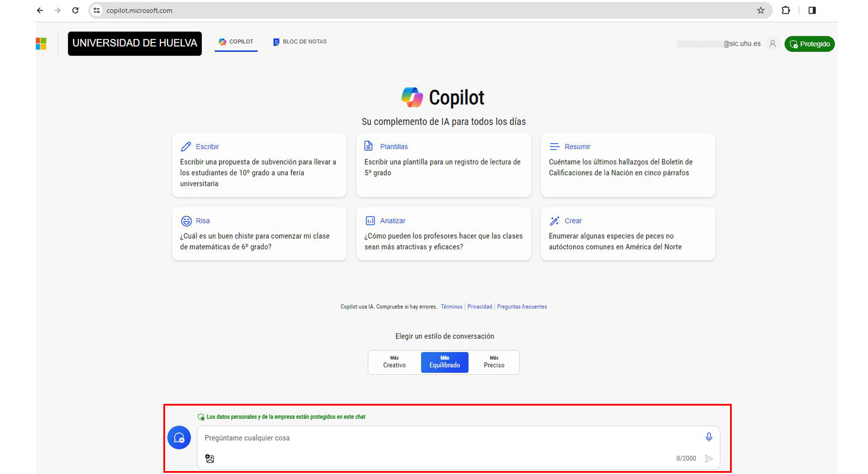This screenshot has width=868, height=474.
Task: Click the Pregúntame cualquier cosa input field
Action: (x=448, y=438)
